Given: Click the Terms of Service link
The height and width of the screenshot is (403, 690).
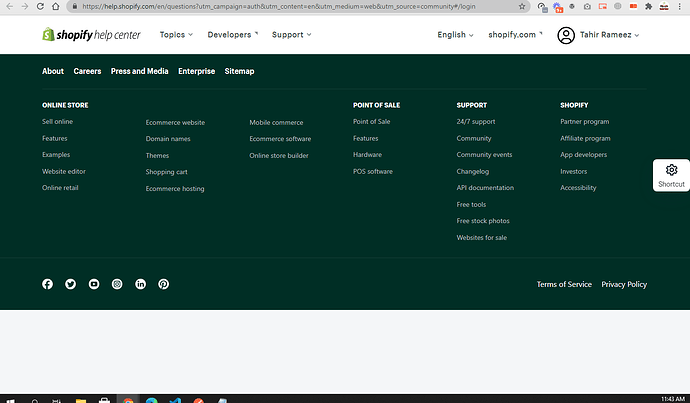Looking at the screenshot, I should point(564,284).
